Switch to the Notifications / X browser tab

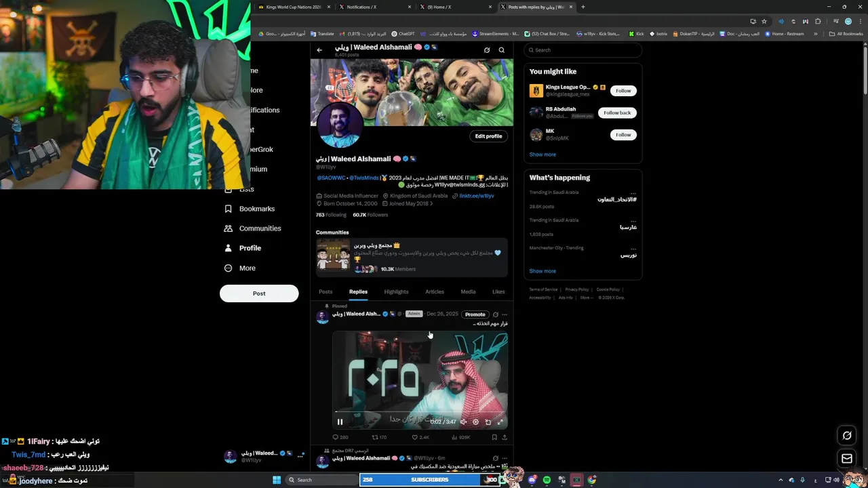click(375, 7)
